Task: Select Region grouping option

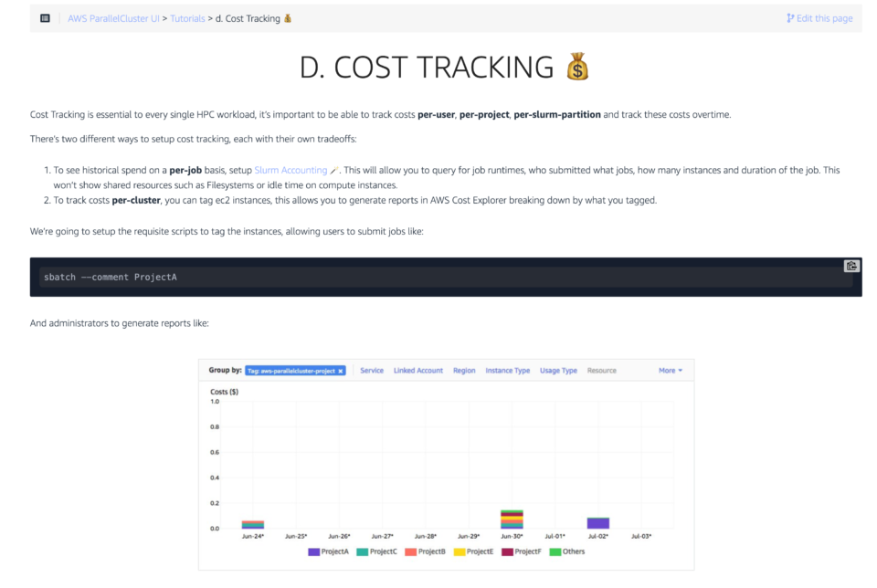Action: [x=464, y=371]
